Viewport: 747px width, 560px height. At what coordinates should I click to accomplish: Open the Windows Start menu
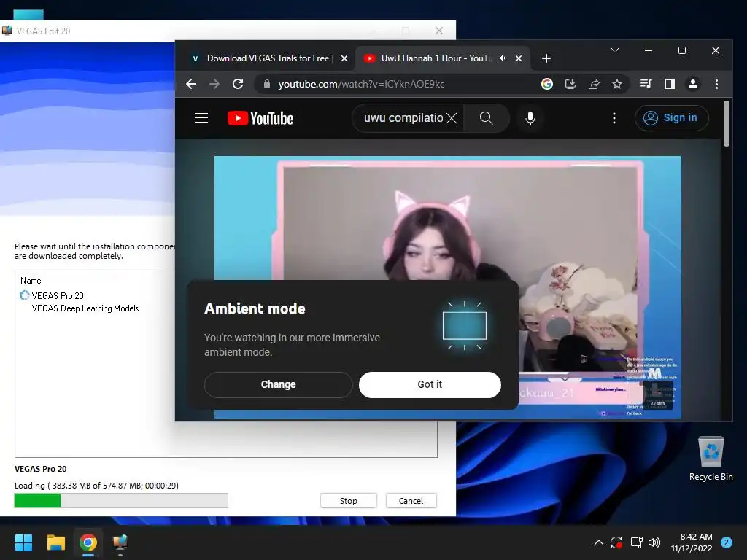tap(23, 542)
